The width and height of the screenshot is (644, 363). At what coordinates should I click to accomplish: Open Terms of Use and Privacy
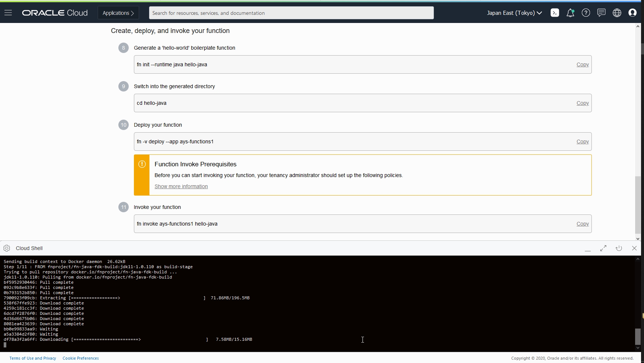33,358
